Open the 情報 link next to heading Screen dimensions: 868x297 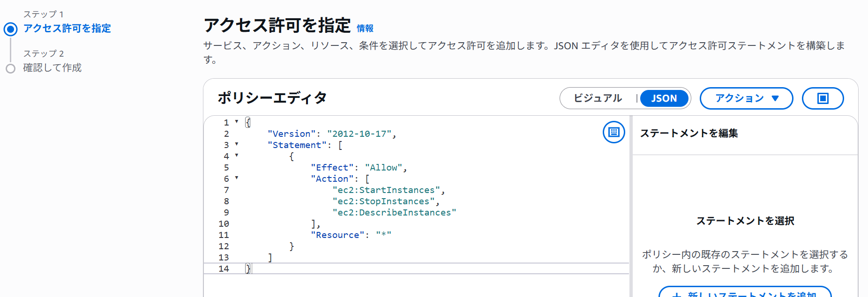click(365, 29)
